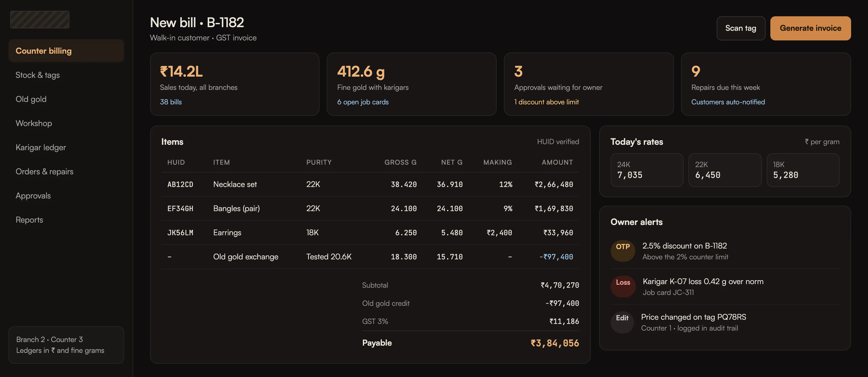Click the AMOUNT column header

[x=557, y=162]
